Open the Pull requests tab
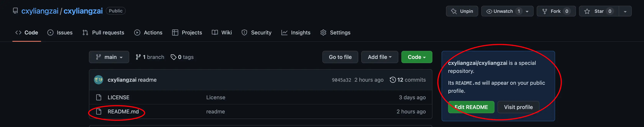 pyautogui.click(x=103, y=33)
